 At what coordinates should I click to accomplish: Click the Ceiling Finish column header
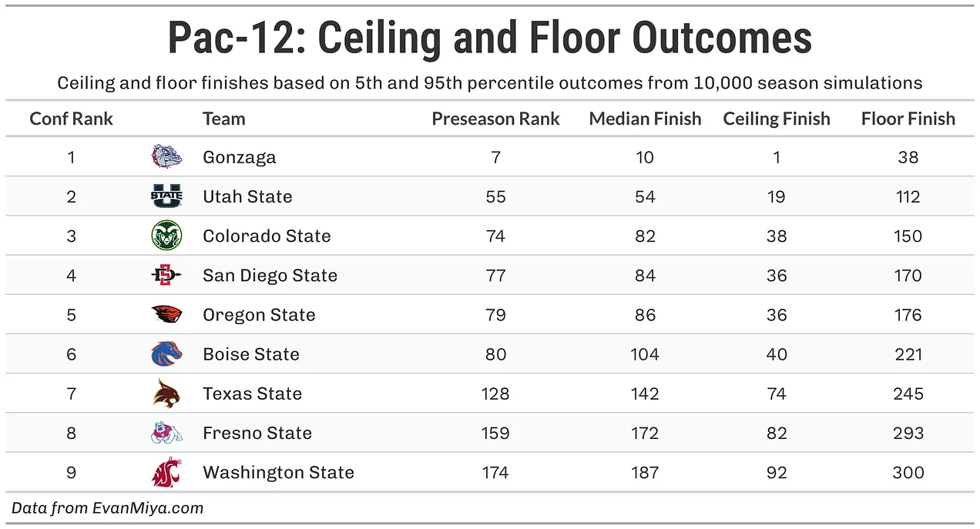point(777,119)
